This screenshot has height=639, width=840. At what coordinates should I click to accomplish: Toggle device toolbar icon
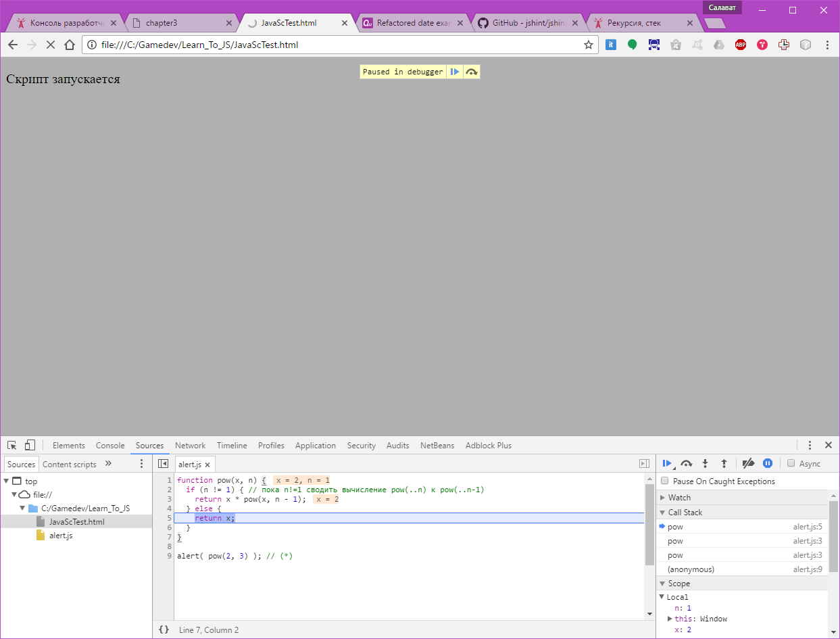point(30,446)
